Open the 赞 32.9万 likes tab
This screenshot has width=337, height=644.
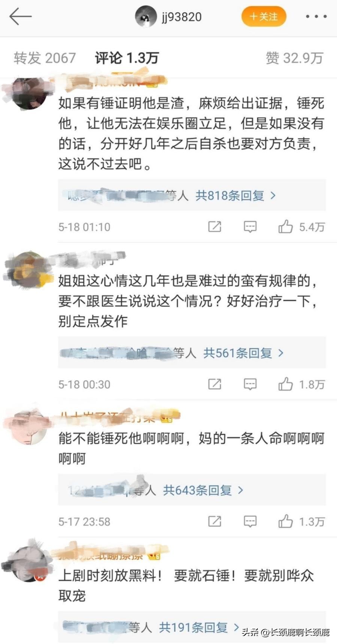point(294,58)
